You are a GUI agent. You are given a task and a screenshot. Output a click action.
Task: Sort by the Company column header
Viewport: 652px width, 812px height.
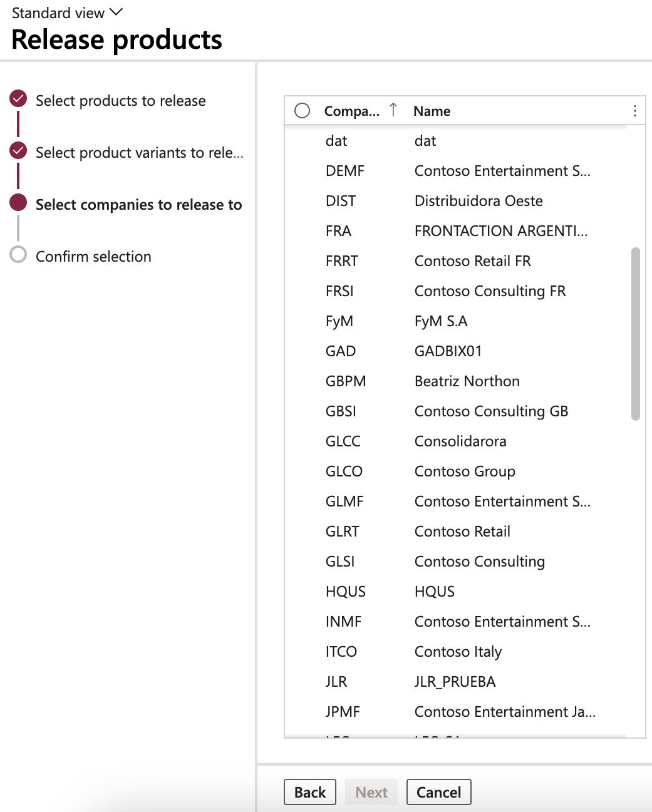tap(351, 111)
